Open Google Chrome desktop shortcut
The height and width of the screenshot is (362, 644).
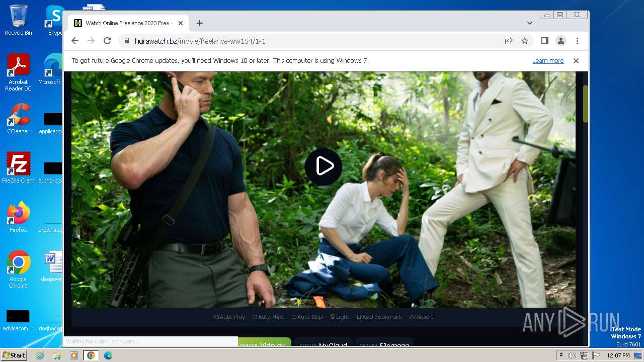click(x=18, y=269)
